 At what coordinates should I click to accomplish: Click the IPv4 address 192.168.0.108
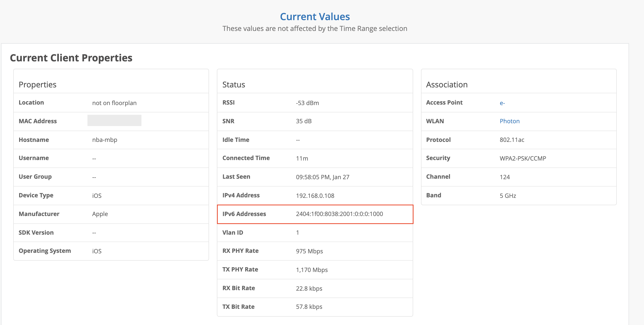click(x=315, y=196)
